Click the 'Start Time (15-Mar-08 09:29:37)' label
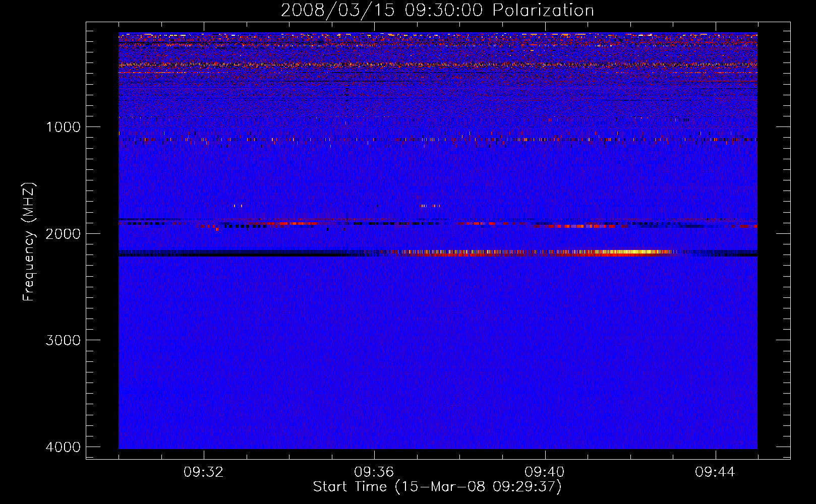 437,487
